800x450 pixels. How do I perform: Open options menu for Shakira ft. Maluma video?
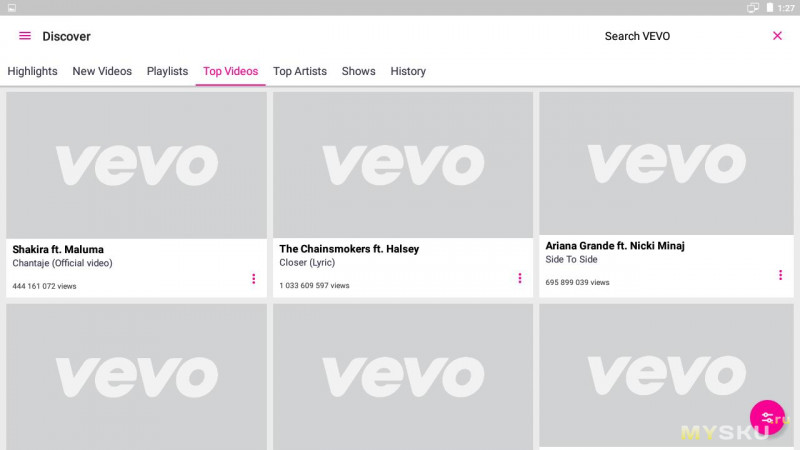coord(253,279)
